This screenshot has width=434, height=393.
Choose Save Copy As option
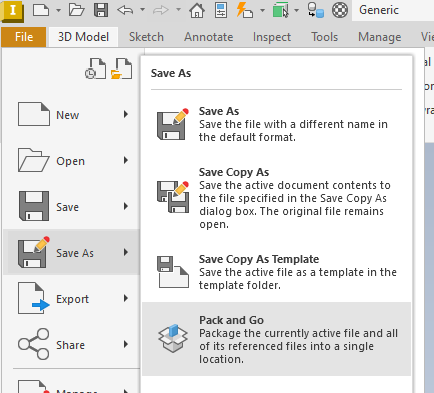[x=276, y=198]
